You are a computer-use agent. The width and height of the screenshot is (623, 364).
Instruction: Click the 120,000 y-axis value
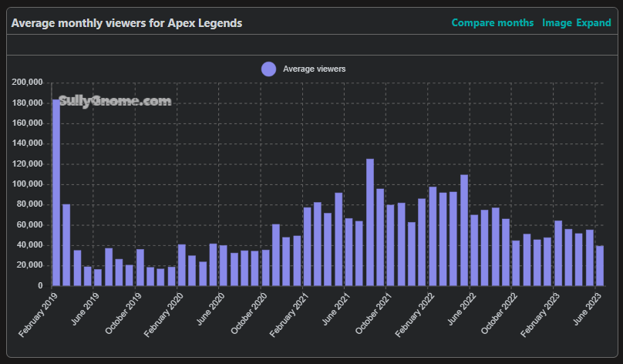(27, 164)
